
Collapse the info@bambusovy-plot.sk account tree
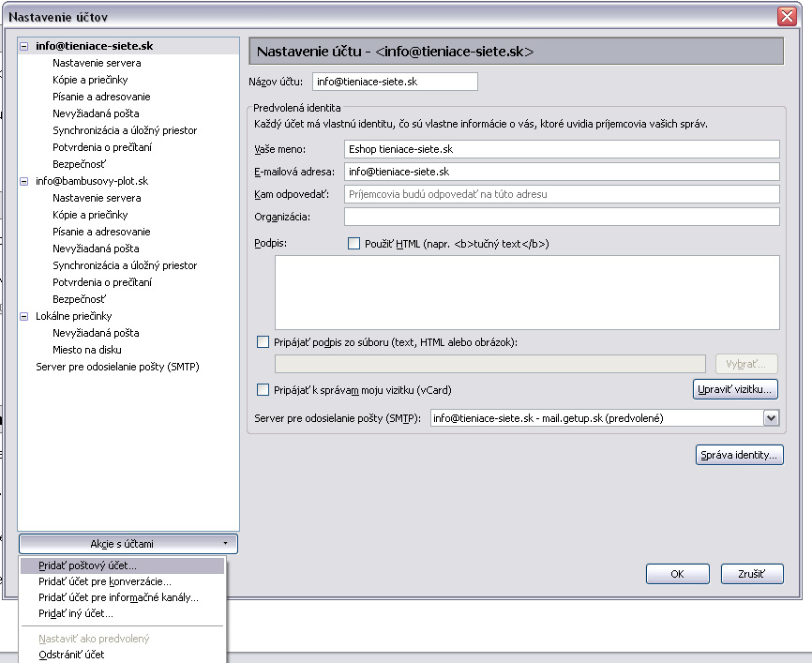pyautogui.click(x=24, y=181)
